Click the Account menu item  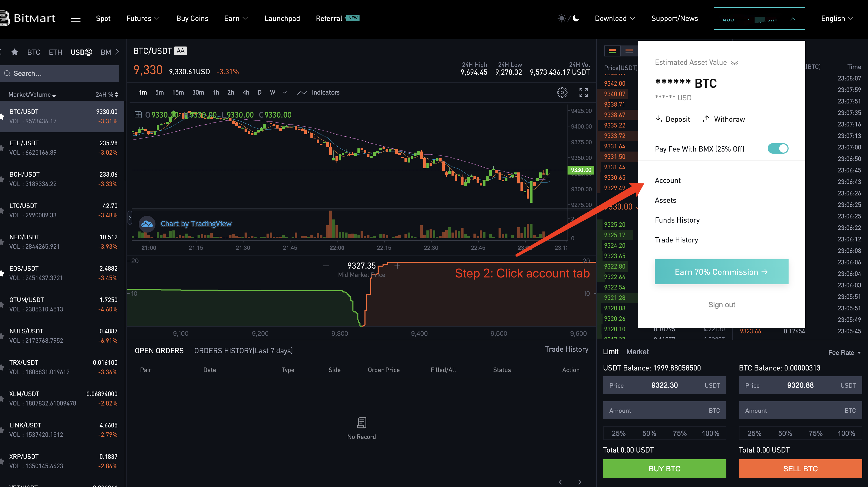667,180
